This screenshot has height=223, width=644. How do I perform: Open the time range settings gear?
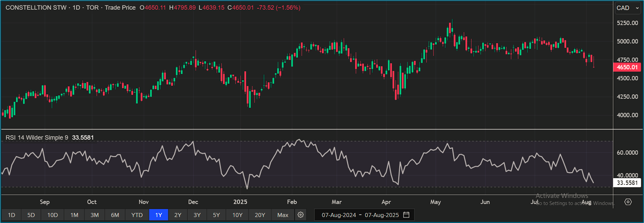pyautogui.click(x=301, y=215)
